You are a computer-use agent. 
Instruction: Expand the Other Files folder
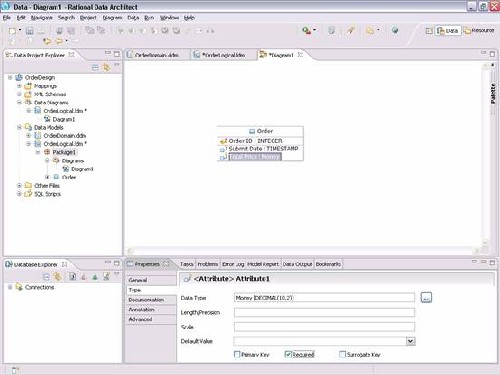coord(19,185)
